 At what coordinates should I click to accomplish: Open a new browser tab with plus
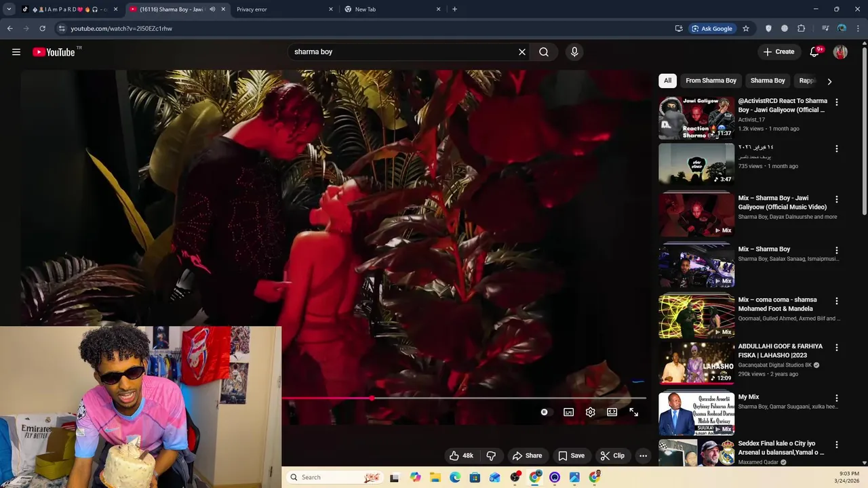click(x=454, y=9)
